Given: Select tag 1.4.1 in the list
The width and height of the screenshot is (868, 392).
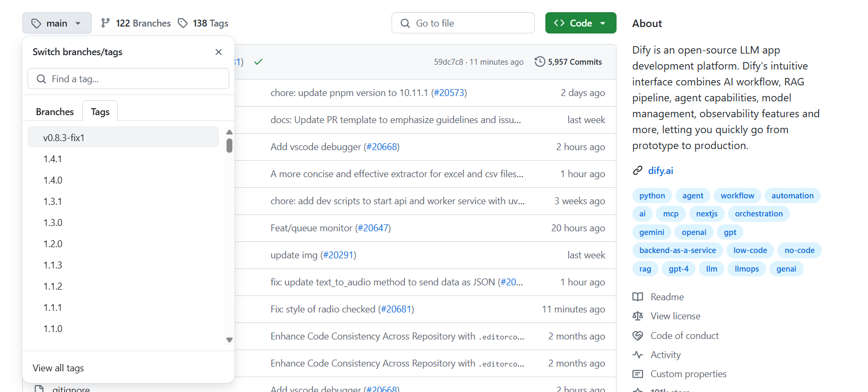Looking at the screenshot, I should pyautogui.click(x=53, y=159).
